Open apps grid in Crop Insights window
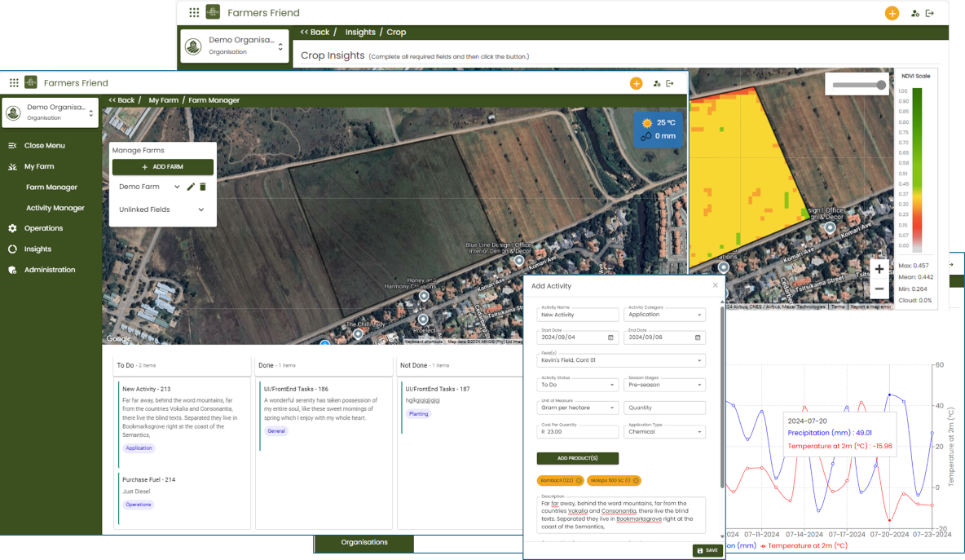965x560 pixels. tap(194, 12)
